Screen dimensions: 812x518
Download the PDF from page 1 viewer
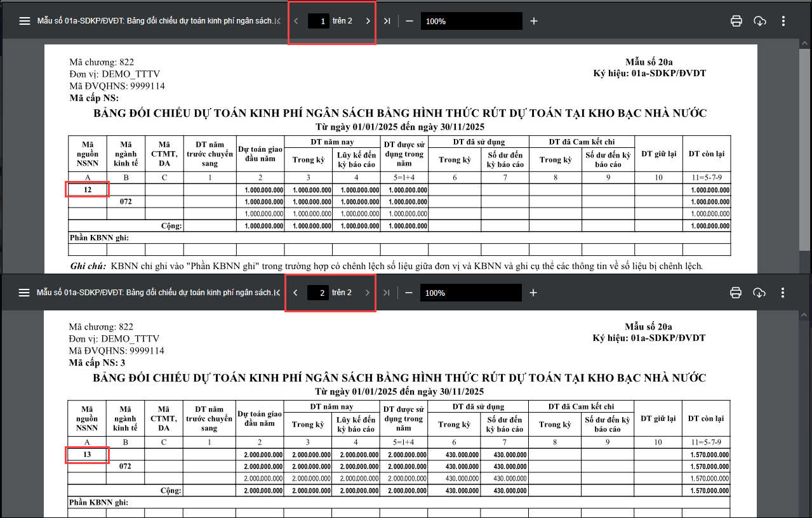(x=759, y=21)
